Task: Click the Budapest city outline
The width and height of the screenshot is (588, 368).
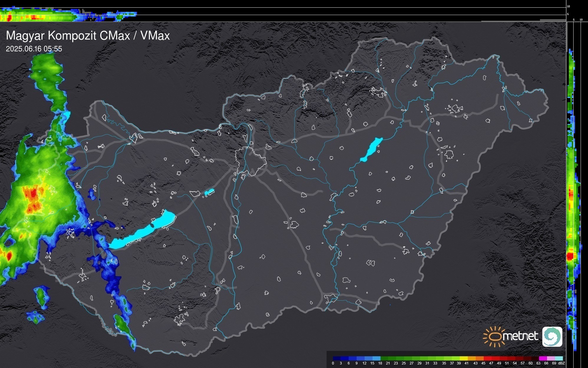Action: (x=251, y=161)
